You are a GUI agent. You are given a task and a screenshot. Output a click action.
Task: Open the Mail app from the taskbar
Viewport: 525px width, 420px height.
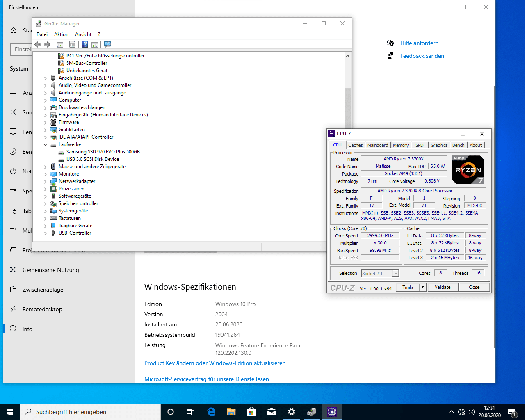click(271, 412)
